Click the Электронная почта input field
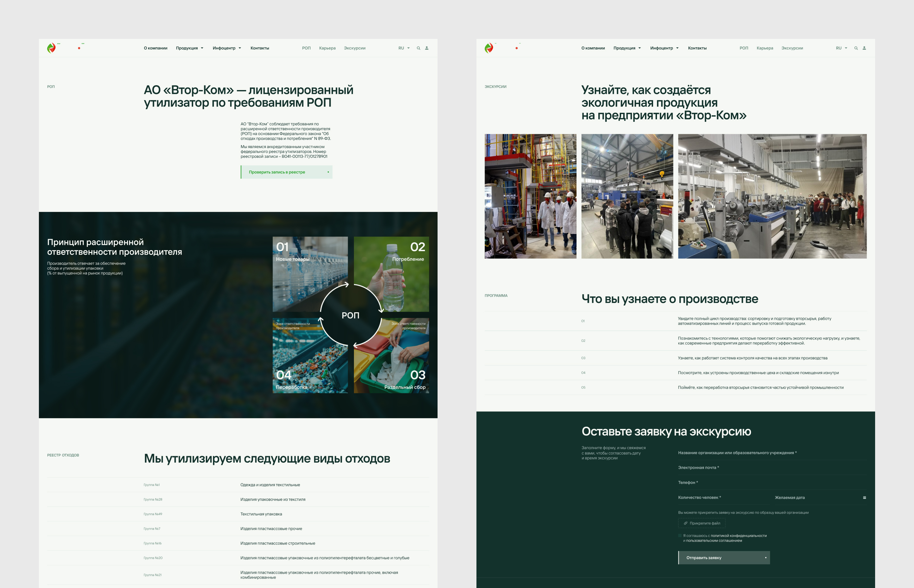 click(x=772, y=468)
